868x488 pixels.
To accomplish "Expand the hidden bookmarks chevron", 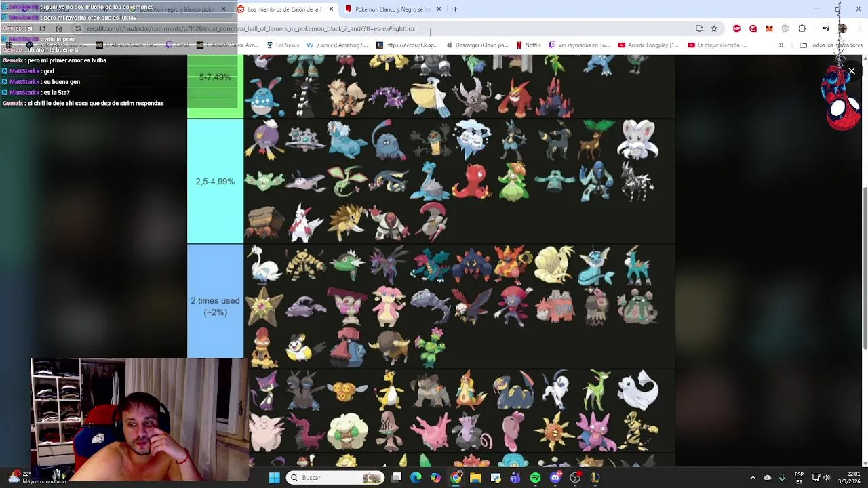I will [x=781, y=45].
